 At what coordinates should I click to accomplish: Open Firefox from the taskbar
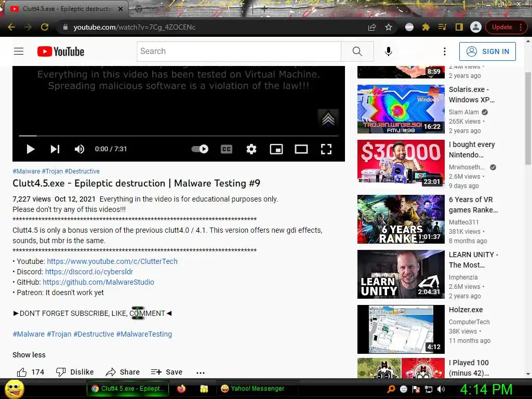pos(181,389)
